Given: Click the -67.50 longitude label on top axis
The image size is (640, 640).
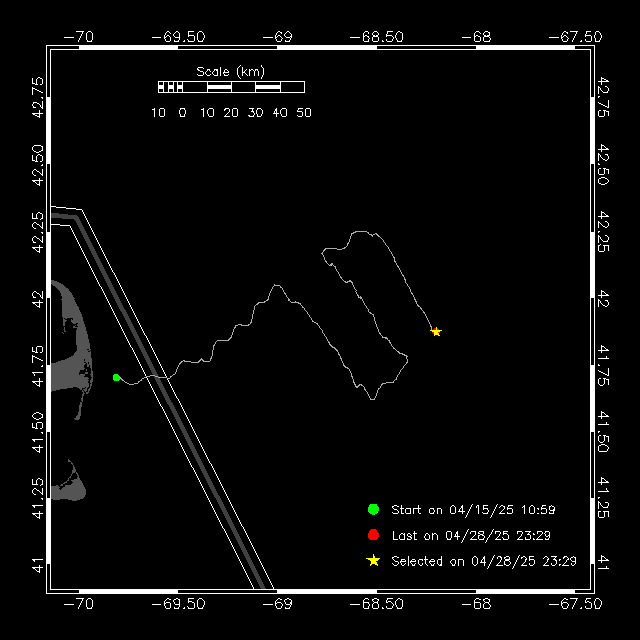Looking at the screenshot, I should (x=576, y=37).
